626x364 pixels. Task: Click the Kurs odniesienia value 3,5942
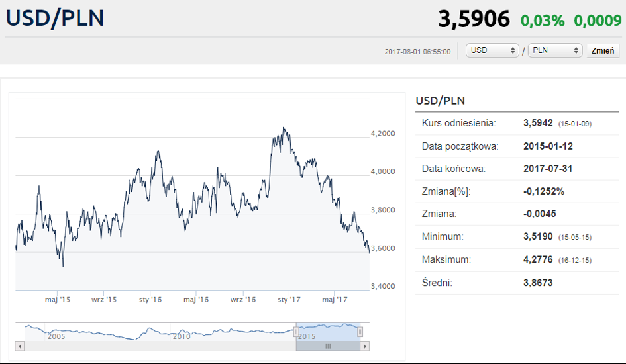coord(538,123)
